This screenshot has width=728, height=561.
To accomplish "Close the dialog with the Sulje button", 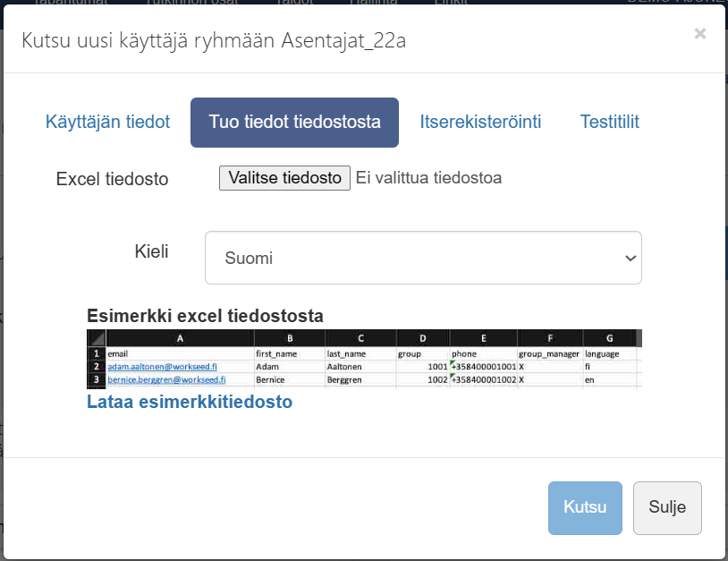I will pos(667,507).
